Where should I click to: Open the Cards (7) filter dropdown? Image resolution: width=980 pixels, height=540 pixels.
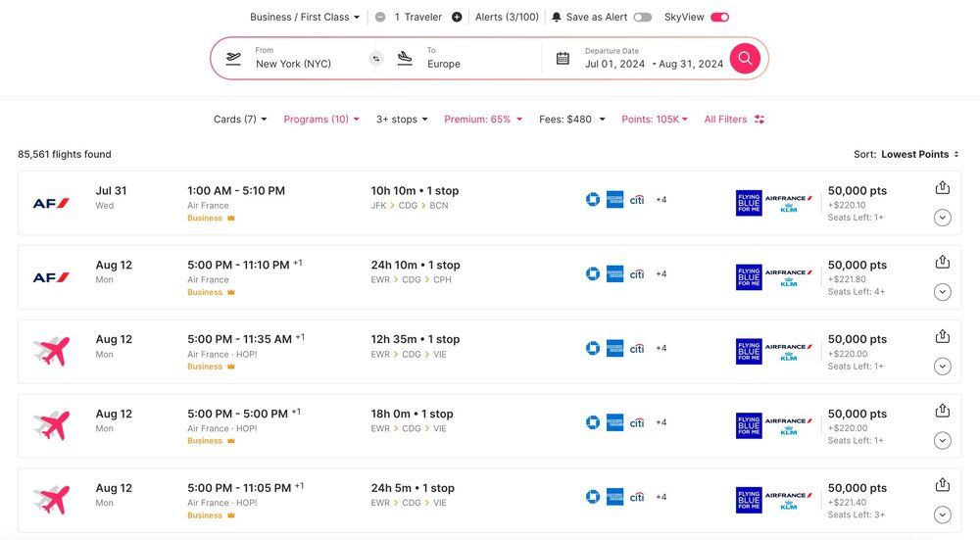(240, 120)
